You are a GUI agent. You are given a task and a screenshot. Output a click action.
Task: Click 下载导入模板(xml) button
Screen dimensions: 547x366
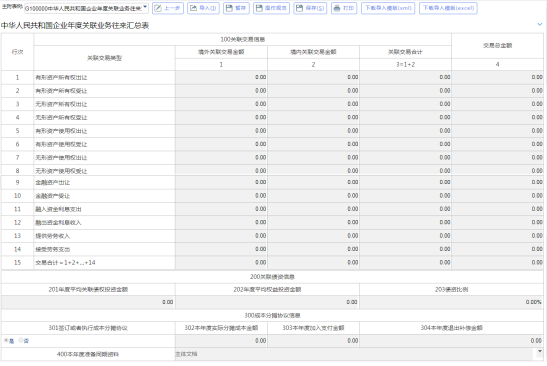[388, 8]
